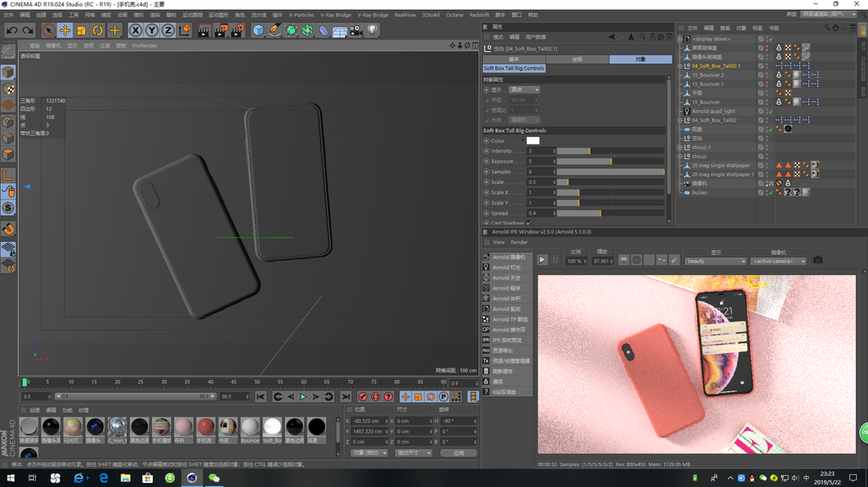Image resolution: width=868 pixels, height=487 pixels.
Task: Click the Soft Box Tall Rig Controls button
Action: (514, 69)
